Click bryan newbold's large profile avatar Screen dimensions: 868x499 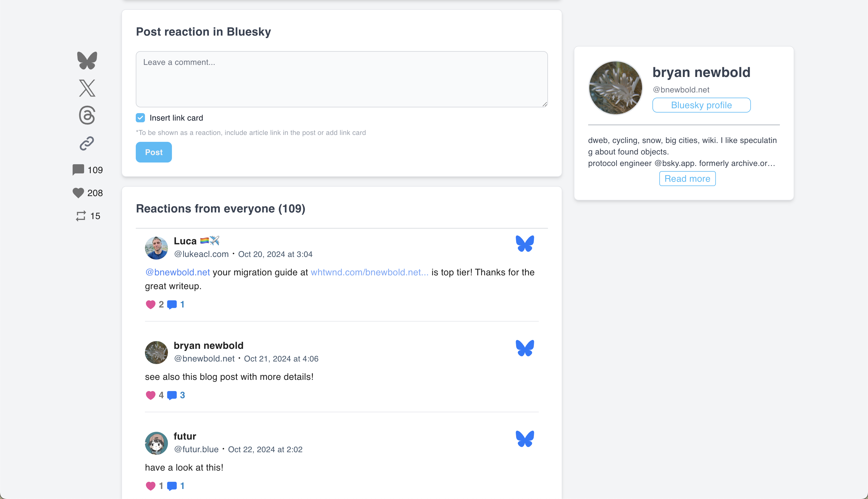click(x=615, y=88)
